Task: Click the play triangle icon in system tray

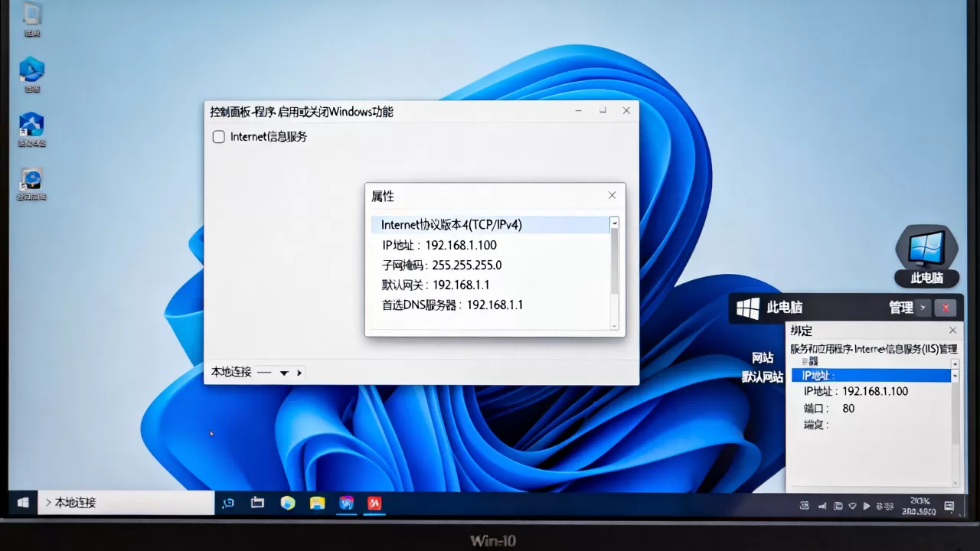Action: click(867, 506)
